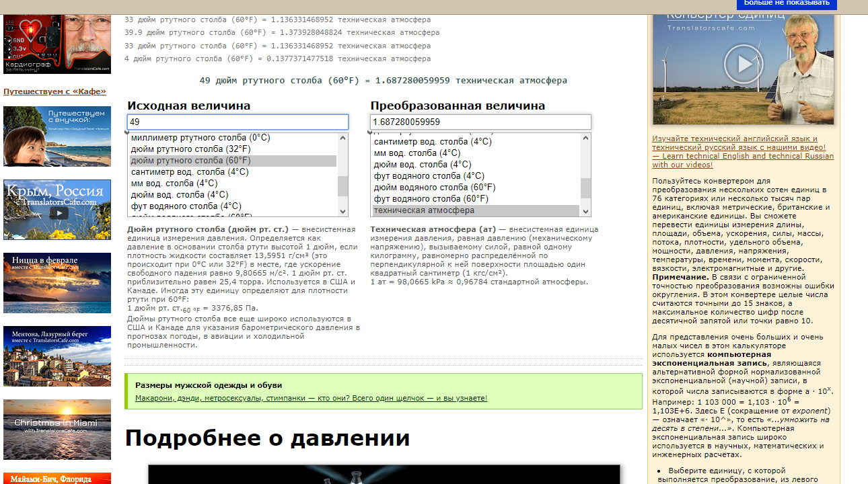
Task: Click the 'Преобразованная величина' result field
Action: (480, 122)
